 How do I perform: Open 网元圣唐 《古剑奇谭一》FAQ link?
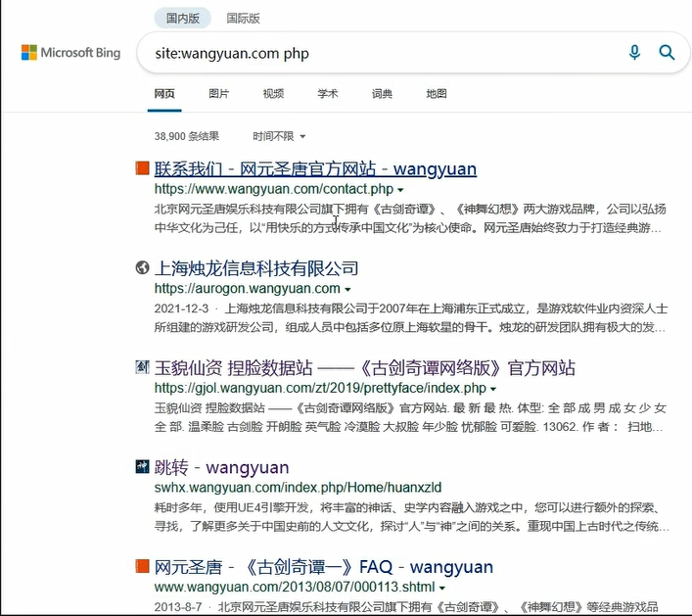(323, 567)
